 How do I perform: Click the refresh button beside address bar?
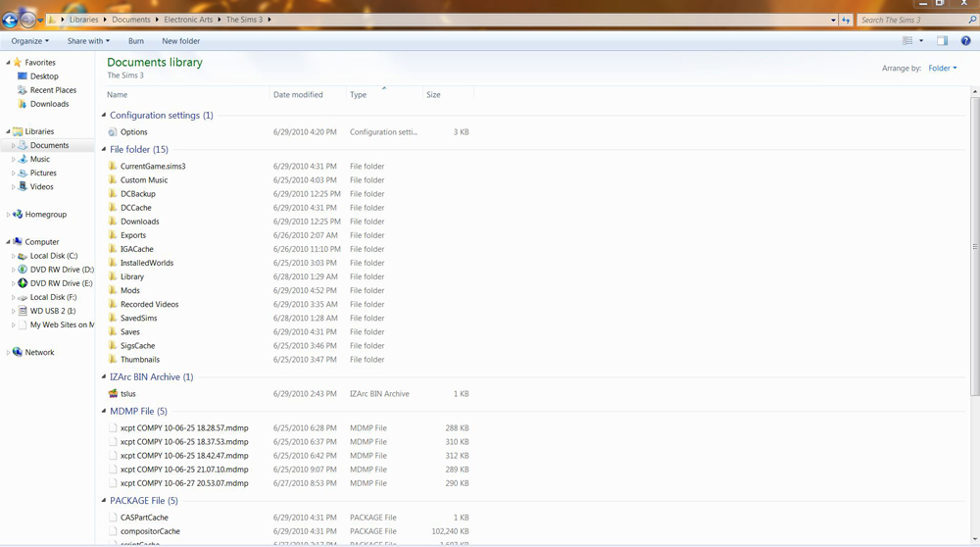846,20
